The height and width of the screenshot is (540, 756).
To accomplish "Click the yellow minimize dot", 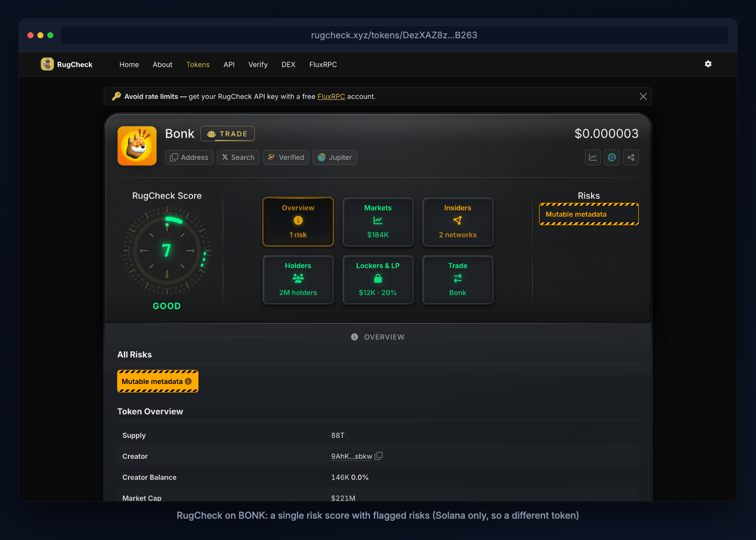I will (40, 35).
